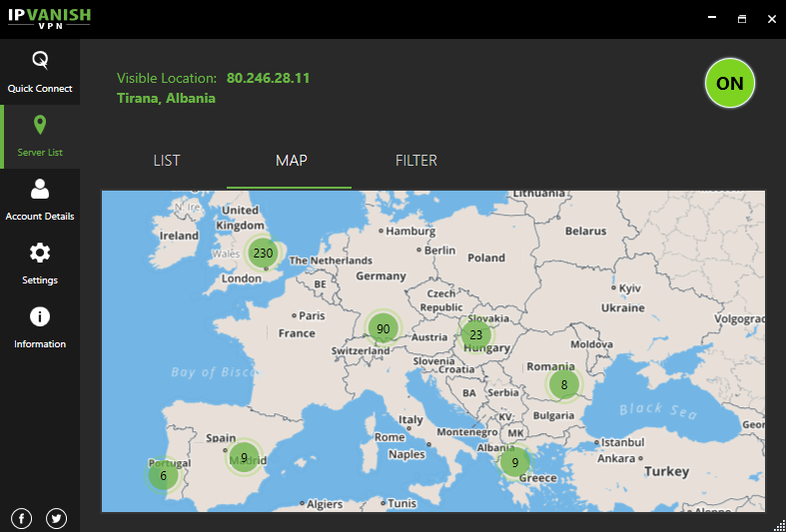The image size is (786, 532).
Task: Click the Istanbul label on the map
Action: [622, 442]
